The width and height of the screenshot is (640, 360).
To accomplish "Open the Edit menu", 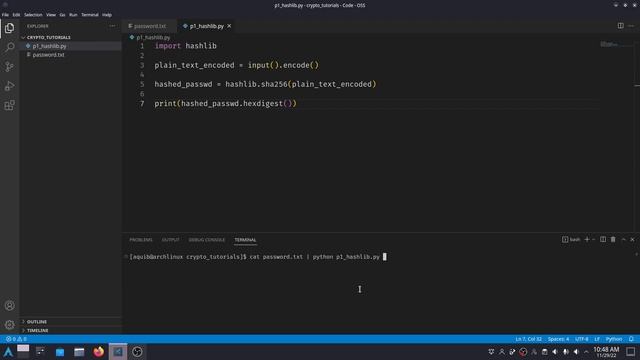I will [x=16, y=15].
